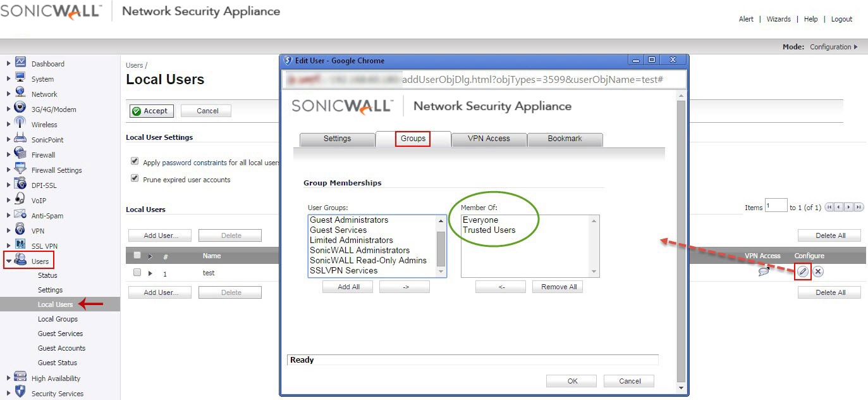Click the Add All button
The image size is (868, 400).
pyautogui.click(x=348, y=287)
